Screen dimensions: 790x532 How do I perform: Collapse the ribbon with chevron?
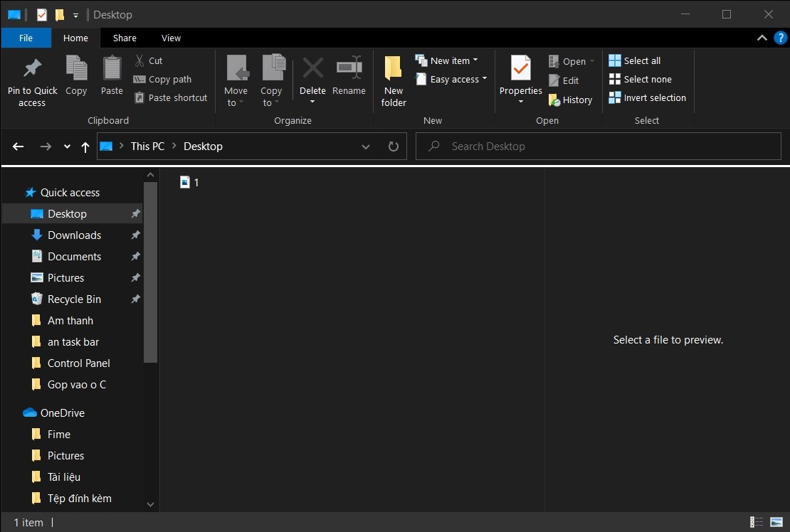[x=762, y=38]
